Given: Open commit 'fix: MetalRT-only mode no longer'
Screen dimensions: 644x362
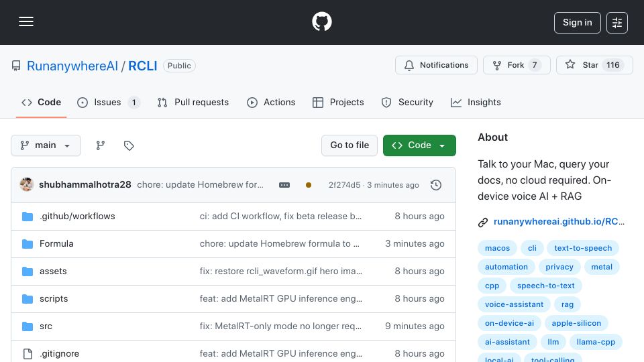Looking at the screenshot, I should point(280,326).
